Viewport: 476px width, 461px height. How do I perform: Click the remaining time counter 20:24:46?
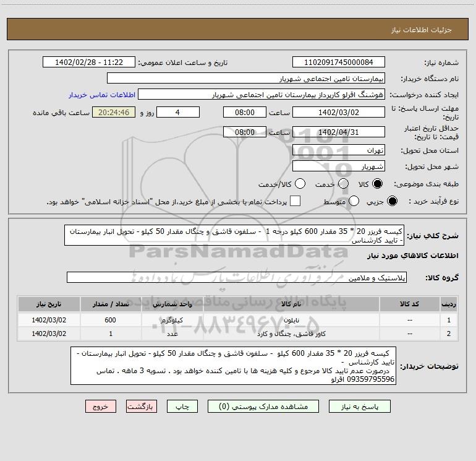(114, 112)
